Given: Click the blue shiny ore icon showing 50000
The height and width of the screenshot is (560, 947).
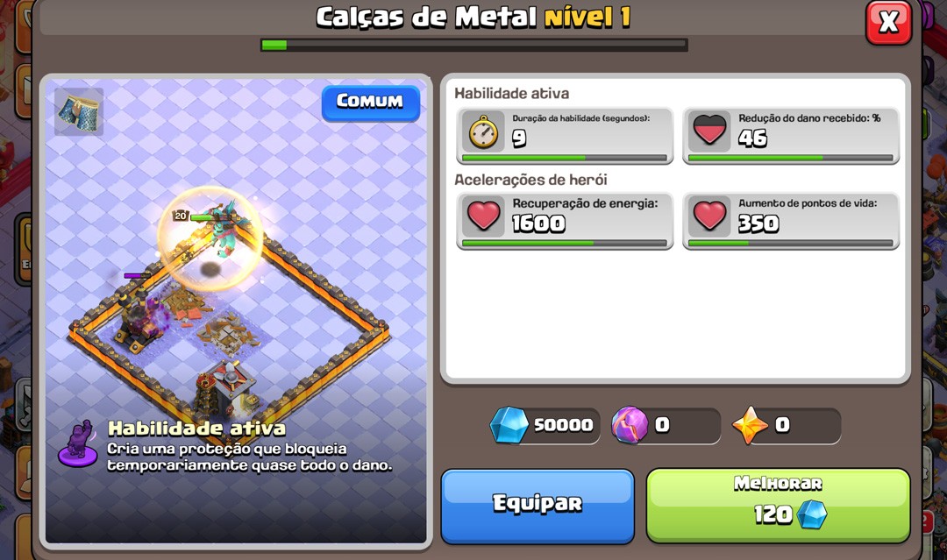Looking at the screenshot, I should [509, 425].
